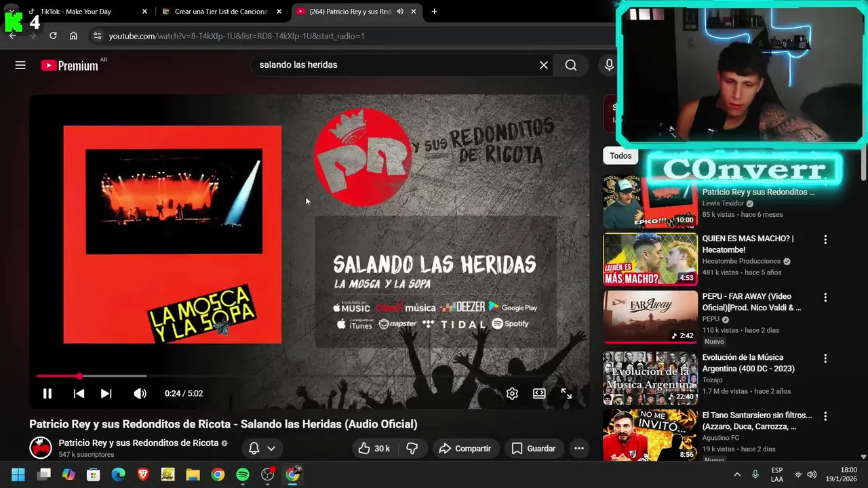
Task: Open a new browser tab
Action: click(x=434, y=12)
